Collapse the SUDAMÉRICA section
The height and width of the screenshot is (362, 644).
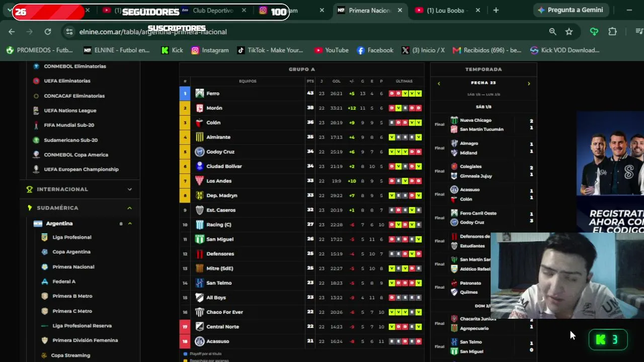[x=79, y=208]
